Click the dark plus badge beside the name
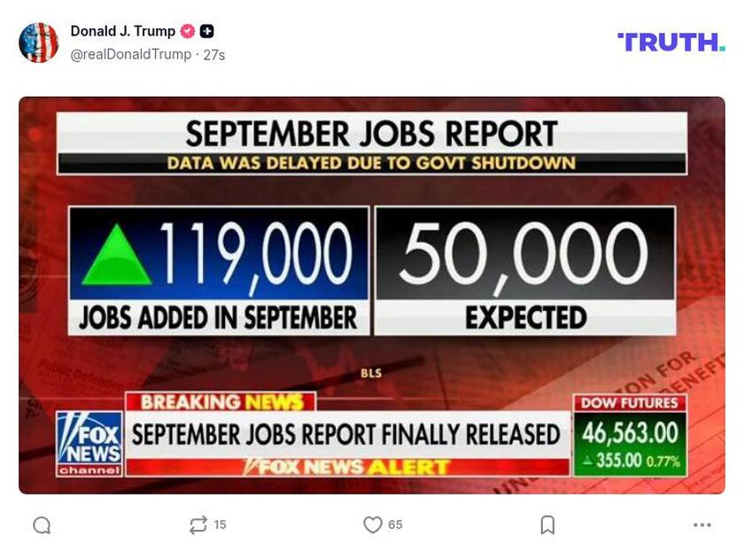Viewport: 744px width, 560px height. coord(206,31)
